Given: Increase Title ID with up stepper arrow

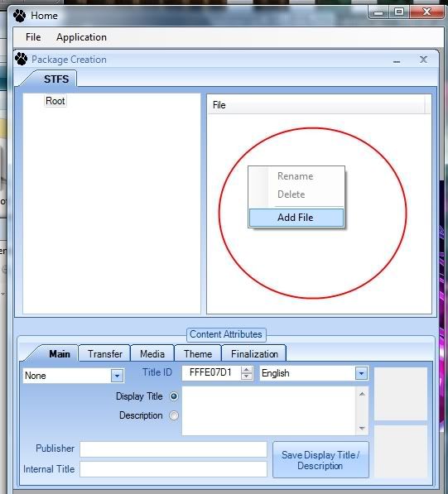Looking at the screenshot, I should pyautogui.click(x=247, y=370).
